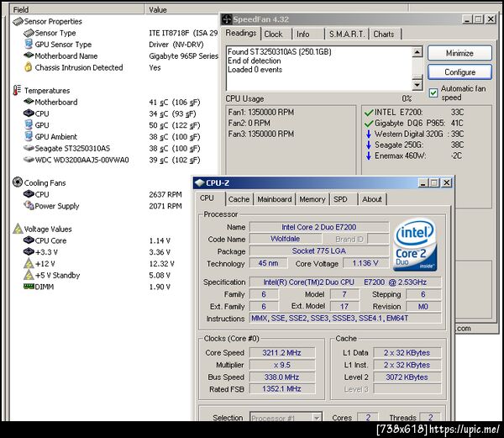Click the GPU temperature icon
The height and width of the screenshot is (438, 504).
coord(29,124)
